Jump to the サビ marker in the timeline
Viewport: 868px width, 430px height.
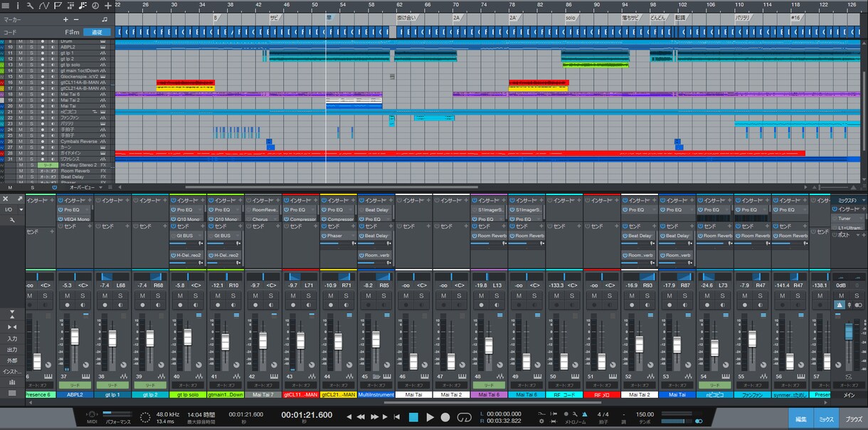click(274, 17)
